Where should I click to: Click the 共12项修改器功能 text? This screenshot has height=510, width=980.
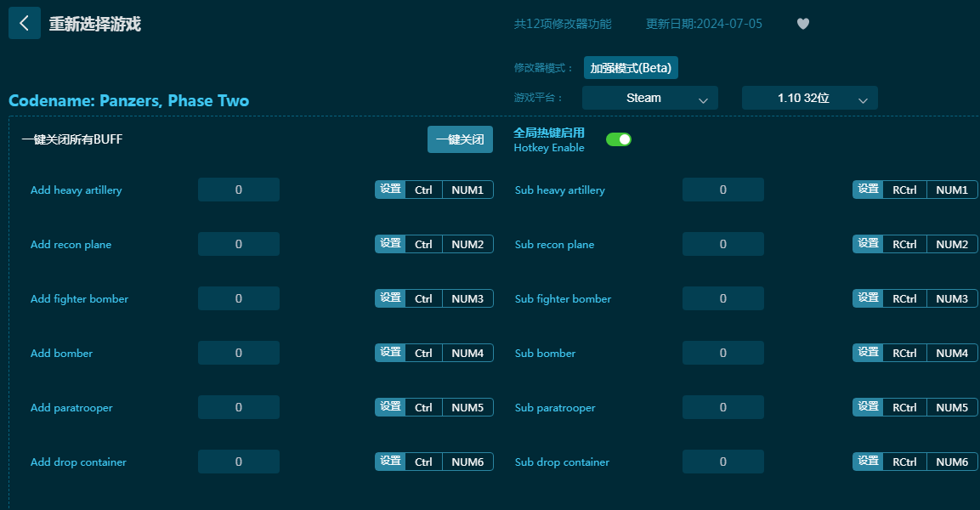click(x=563, y=24)
